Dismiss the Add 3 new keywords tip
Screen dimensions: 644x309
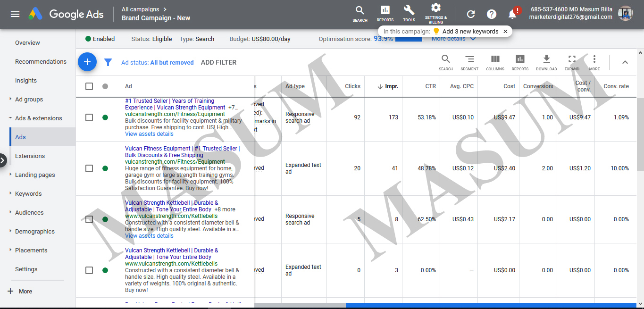click(505, 31)
